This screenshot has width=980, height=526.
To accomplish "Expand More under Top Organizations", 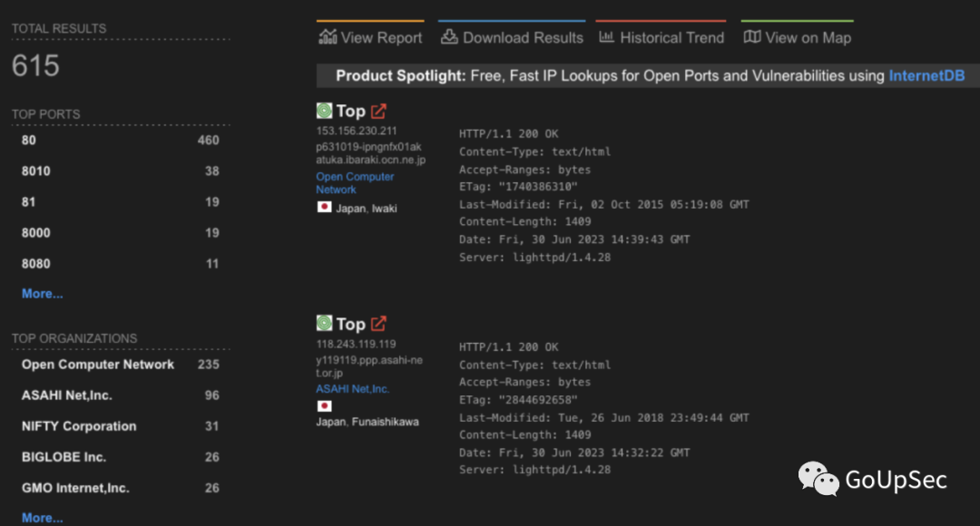I will [43, 518].
